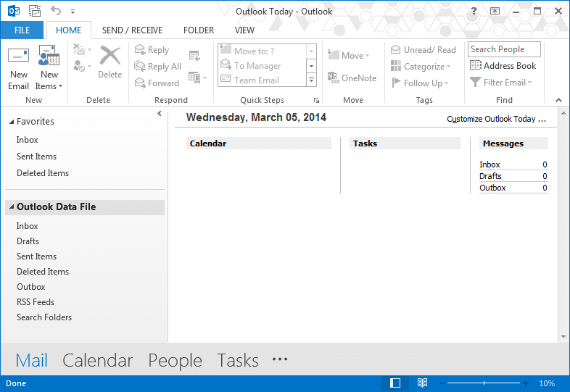The height and width of the screenshot is (392, 570).
Task: Open the Manage Quick Steps dialog launcher
Action: coord(316,100)
